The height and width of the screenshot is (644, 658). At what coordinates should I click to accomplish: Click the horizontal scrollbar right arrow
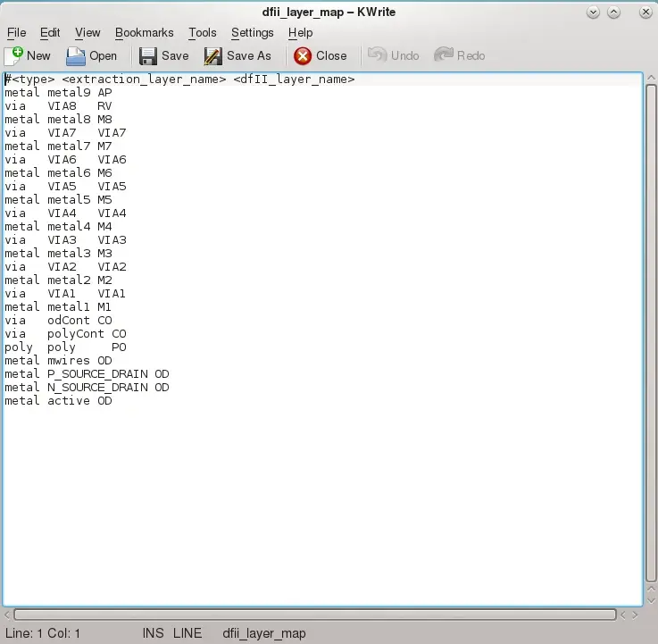635,615
